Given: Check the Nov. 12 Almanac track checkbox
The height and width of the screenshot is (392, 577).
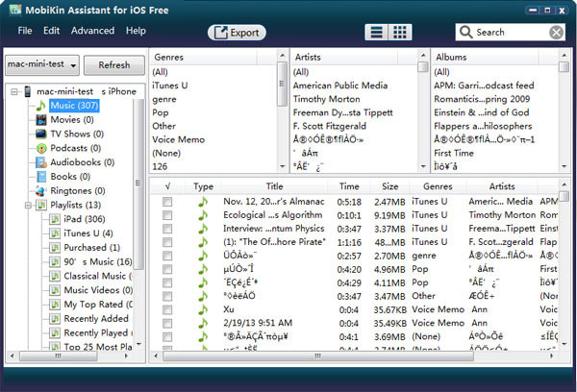Looking at the screenshot, I should (167, 202).
